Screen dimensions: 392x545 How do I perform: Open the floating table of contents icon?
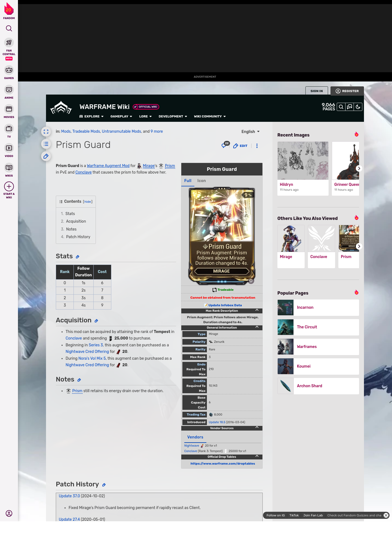pyautogui.click(x=46, y=144)
